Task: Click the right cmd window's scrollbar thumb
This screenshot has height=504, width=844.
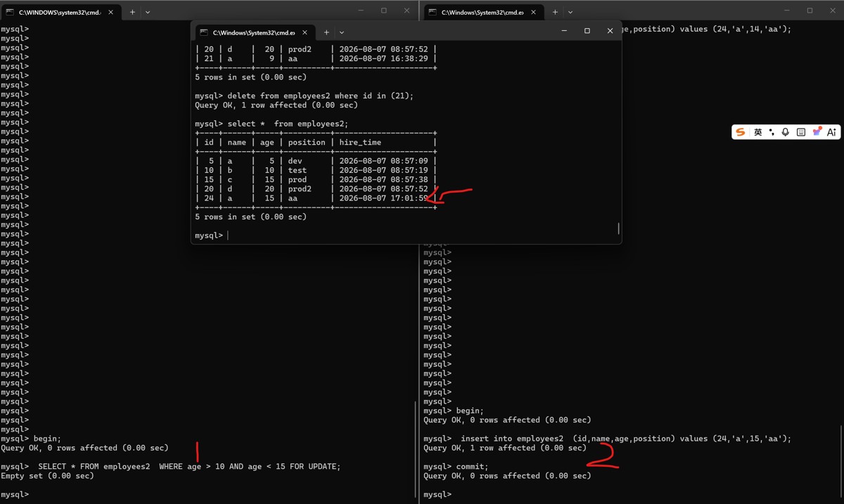Action: [x=841, y=460]
